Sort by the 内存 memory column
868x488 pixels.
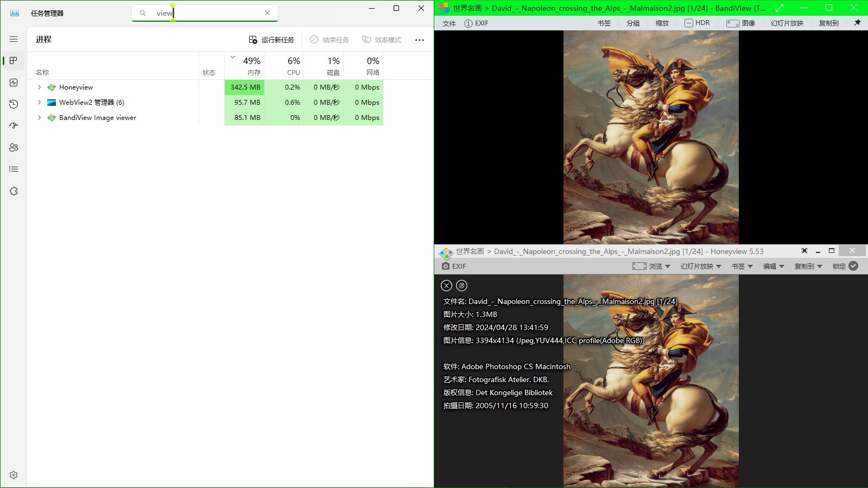244,66
